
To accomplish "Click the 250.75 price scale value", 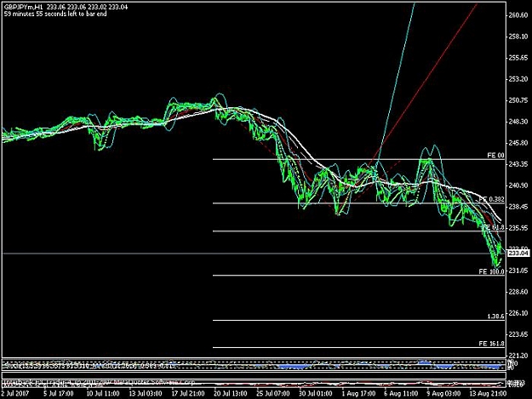I will pyautogui.click(x=518, y=100).
